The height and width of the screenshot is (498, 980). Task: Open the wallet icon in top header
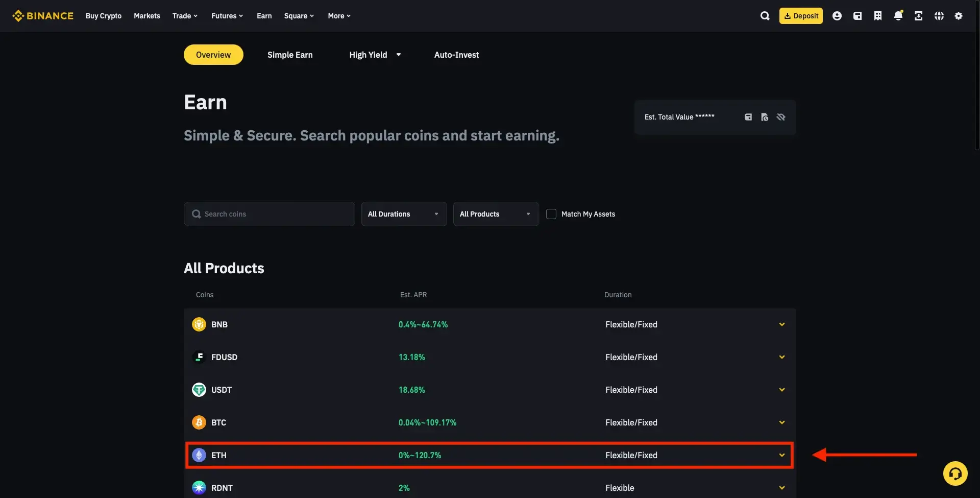pyautogui.click(x=857, y=16)
